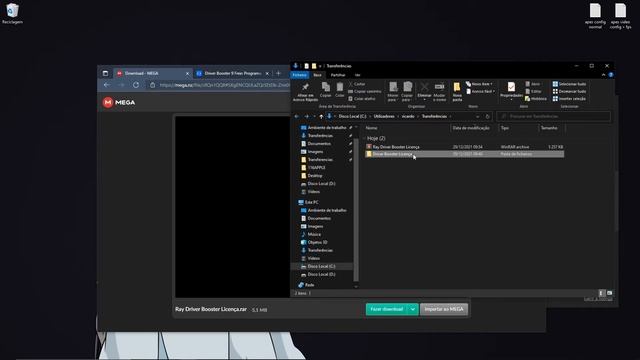Click Editar in the ribbon

(533, 91)
